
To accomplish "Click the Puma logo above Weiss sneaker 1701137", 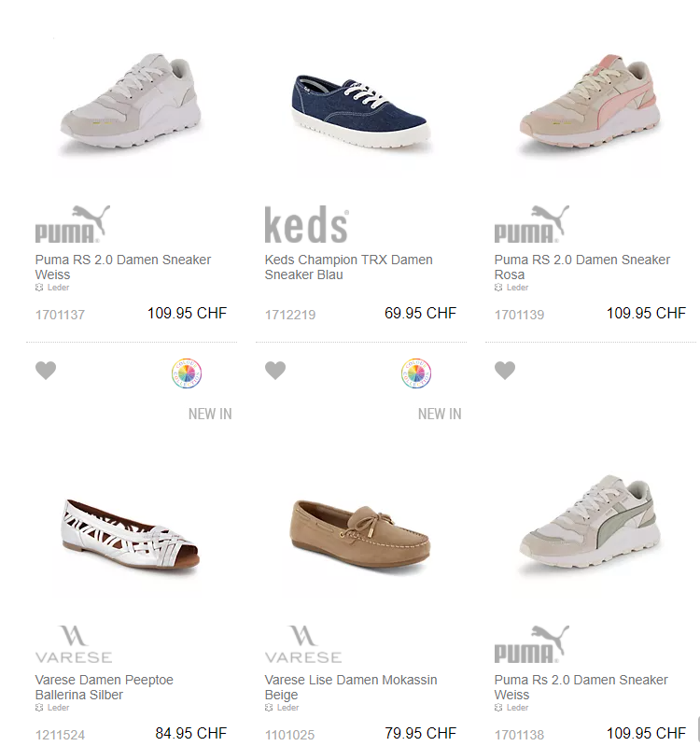I will pos(73,224).
